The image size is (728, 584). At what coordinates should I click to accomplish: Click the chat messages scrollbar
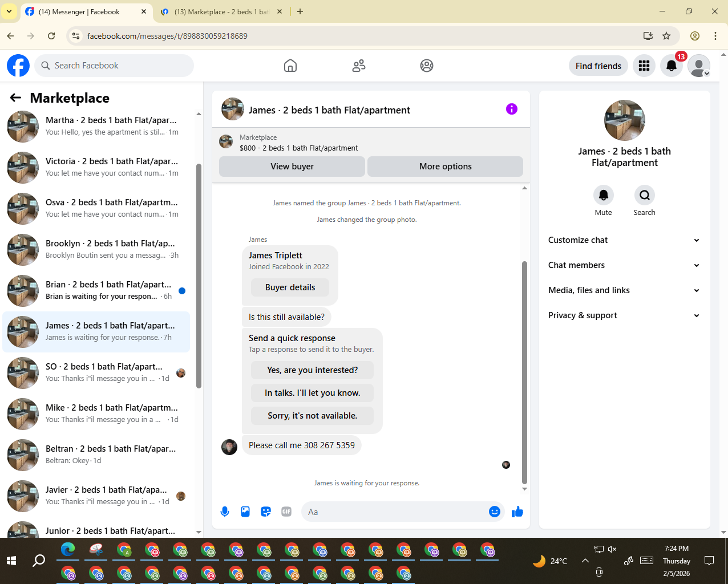(x=524, y=372)
